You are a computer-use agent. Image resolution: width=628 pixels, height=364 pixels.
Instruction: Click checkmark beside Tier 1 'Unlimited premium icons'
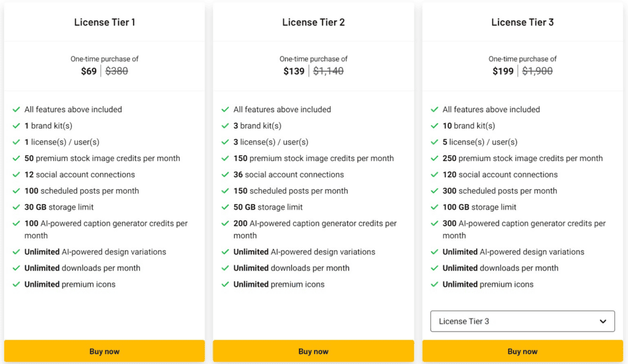(17, 284)
